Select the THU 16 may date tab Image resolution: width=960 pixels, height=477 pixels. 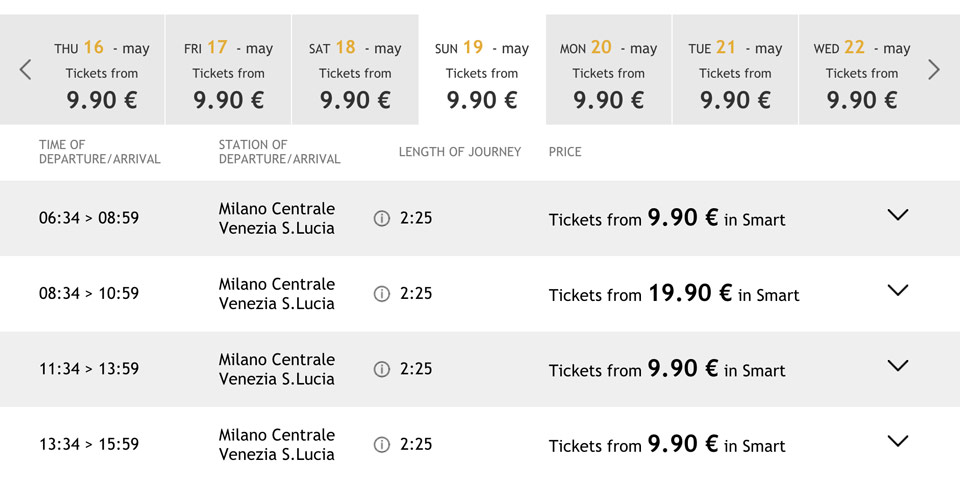102,72
